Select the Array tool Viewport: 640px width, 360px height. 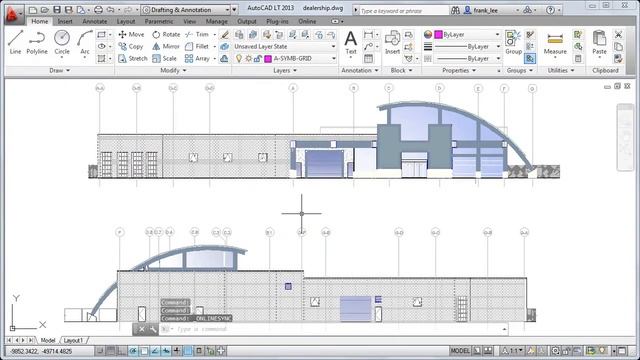(x=198, y=58)
